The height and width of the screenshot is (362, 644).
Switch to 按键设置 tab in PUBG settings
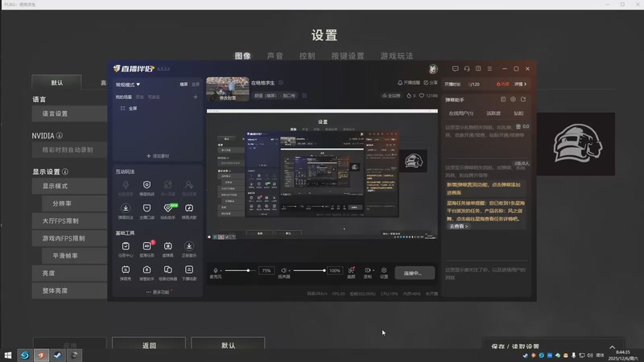348,56
